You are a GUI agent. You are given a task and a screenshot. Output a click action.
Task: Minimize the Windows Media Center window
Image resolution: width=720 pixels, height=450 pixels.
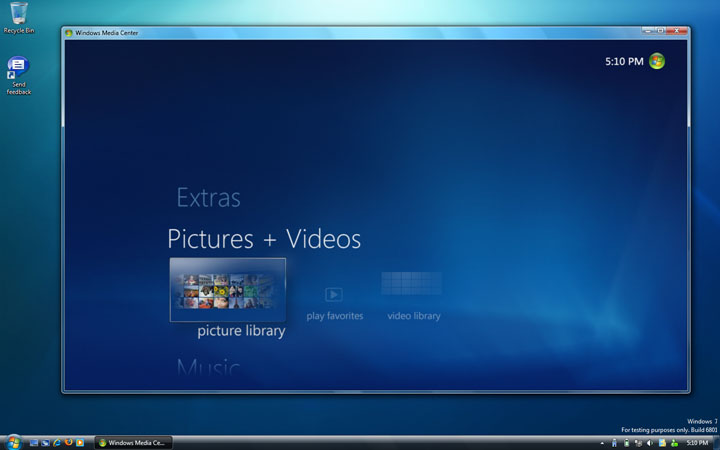click(648, 31)
